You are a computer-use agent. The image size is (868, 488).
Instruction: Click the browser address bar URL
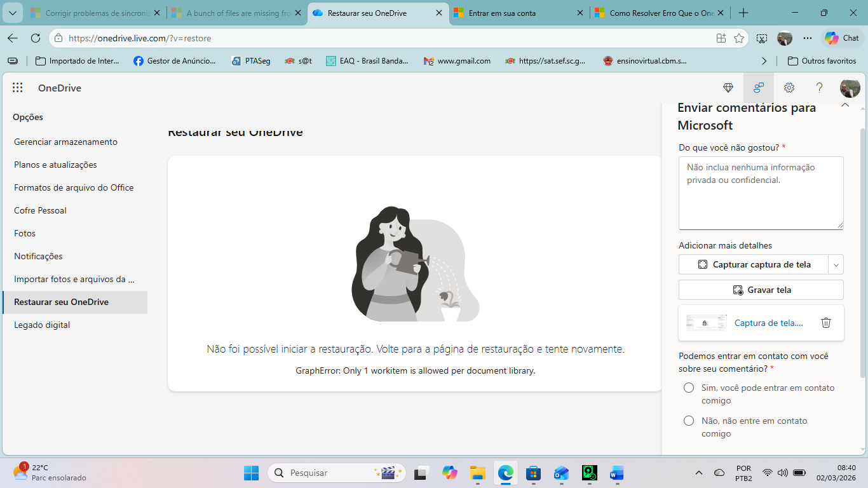pyautogui.click(x=140, y=38)
